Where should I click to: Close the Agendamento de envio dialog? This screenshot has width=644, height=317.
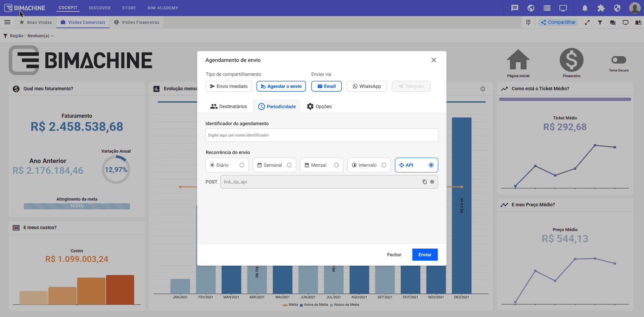click(434, 60)
